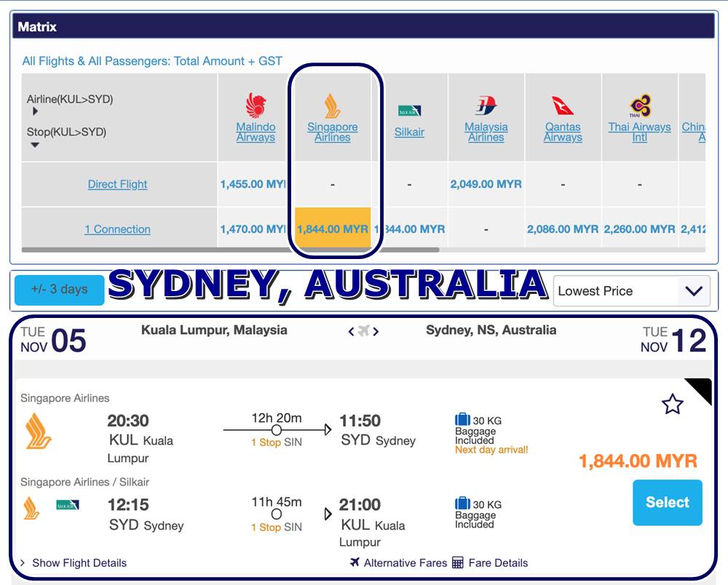
Task: Select the Qantas one-connection fare 2,086.00 MYR
Action: 563,229
